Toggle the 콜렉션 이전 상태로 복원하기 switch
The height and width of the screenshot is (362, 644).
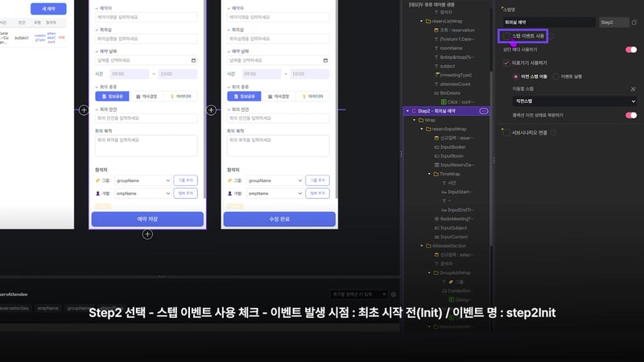[x=631, y=115]
